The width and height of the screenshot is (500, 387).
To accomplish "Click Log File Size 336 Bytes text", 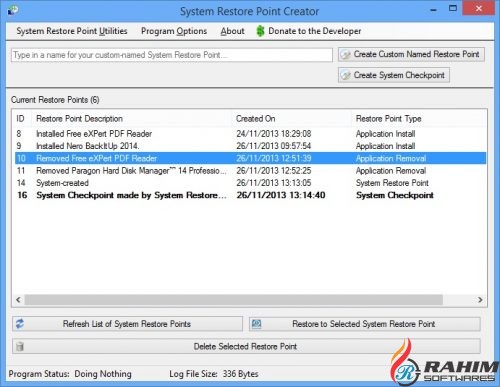I will [214, 374].
